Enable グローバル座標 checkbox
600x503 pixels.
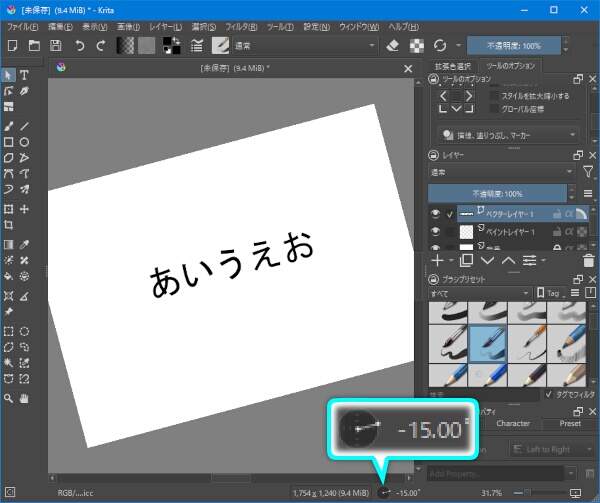pos(494,109)
